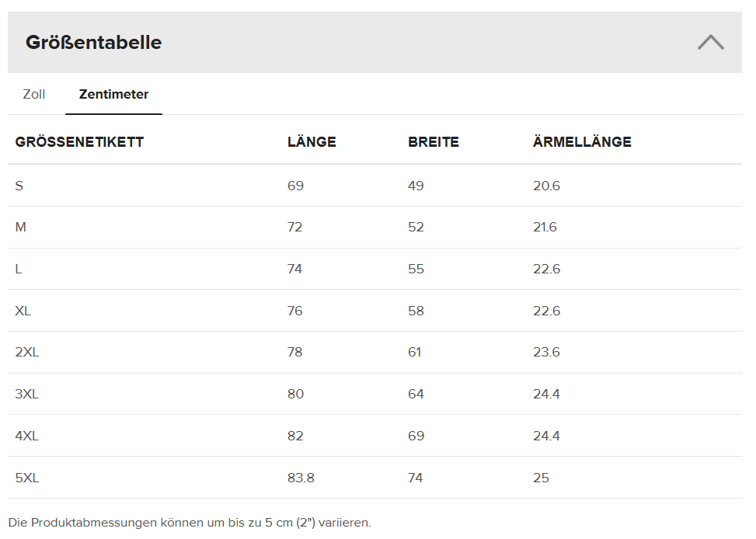Select the 2XL size row label
The image size is (756, 539).
click(x=27, y=353)
